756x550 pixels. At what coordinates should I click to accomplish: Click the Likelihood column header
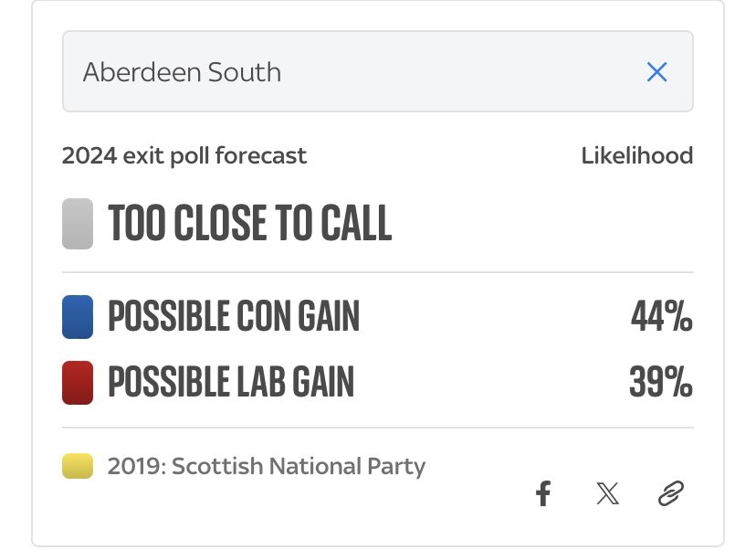click(x=637, y=155)
